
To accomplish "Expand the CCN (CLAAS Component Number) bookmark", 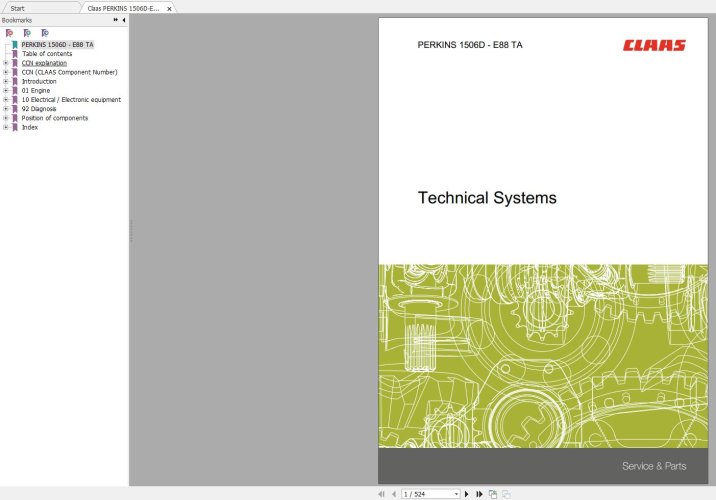I will tap(5, 72).
